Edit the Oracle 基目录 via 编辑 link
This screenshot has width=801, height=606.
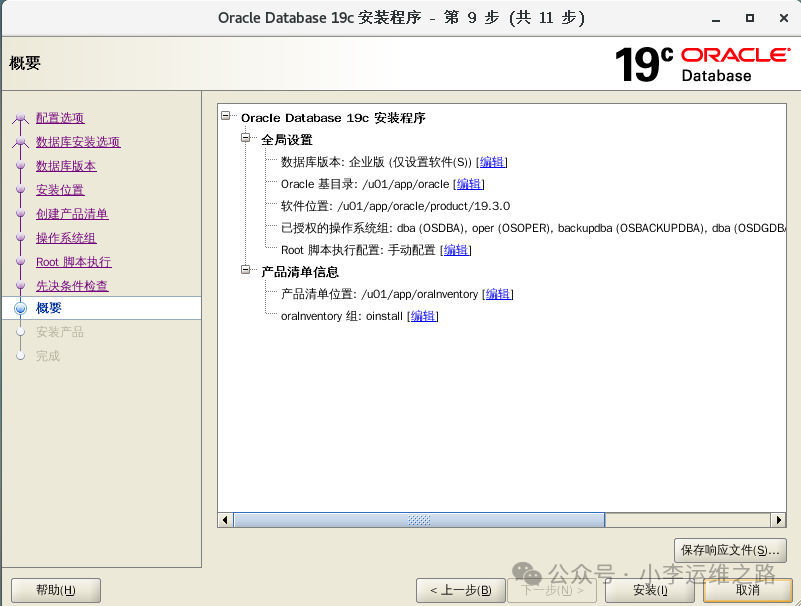coord(469,184)
